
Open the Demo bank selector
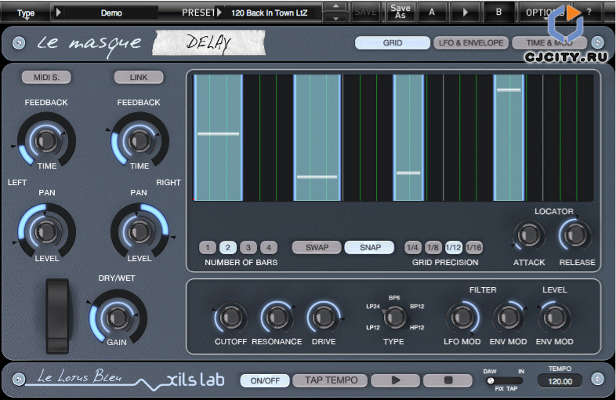111,13
